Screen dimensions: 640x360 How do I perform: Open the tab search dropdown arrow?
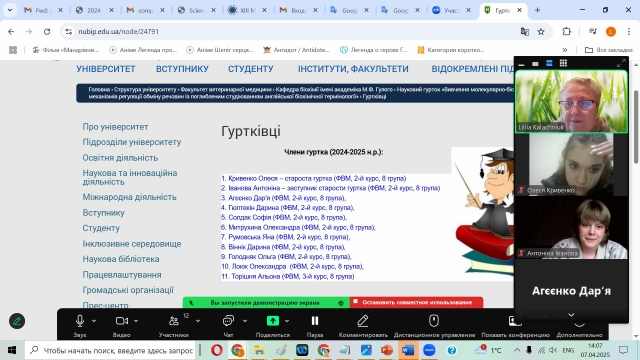(9, 10)
